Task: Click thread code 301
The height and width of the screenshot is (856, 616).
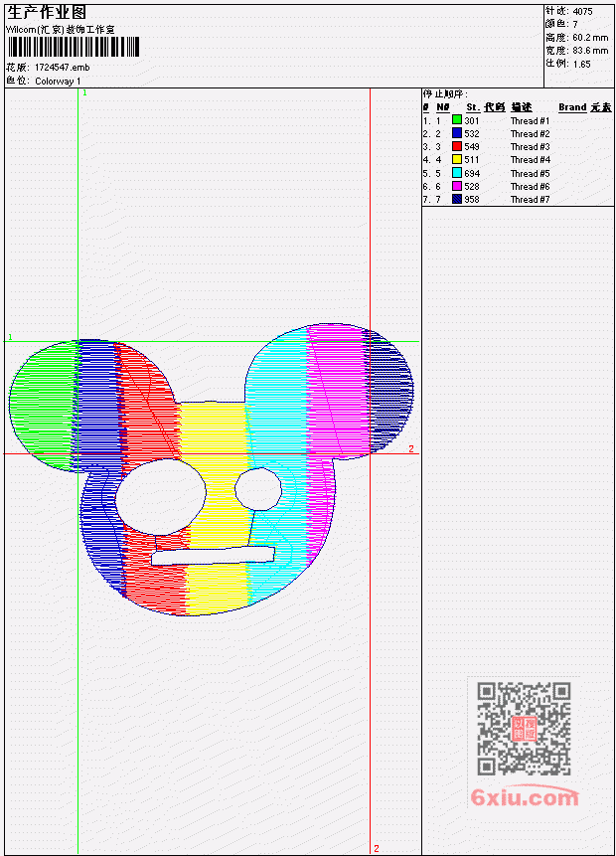Action: tap(471, 120)
